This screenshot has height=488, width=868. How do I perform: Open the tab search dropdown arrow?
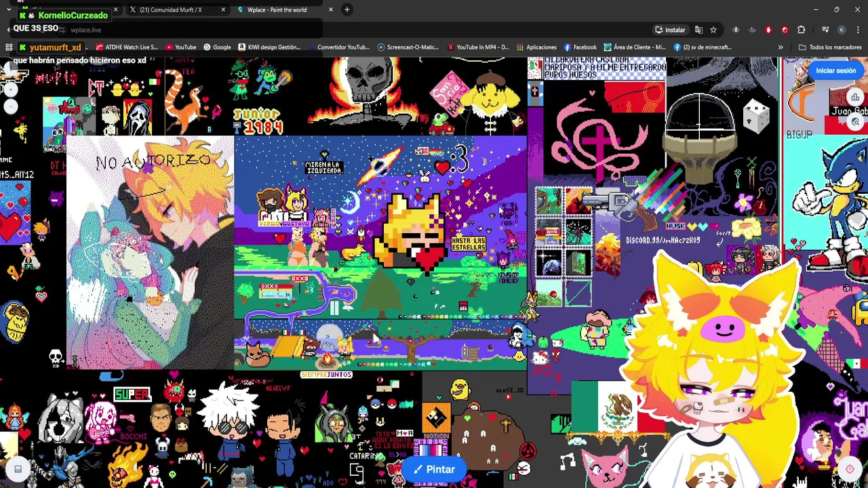click(x=8, y=9)
